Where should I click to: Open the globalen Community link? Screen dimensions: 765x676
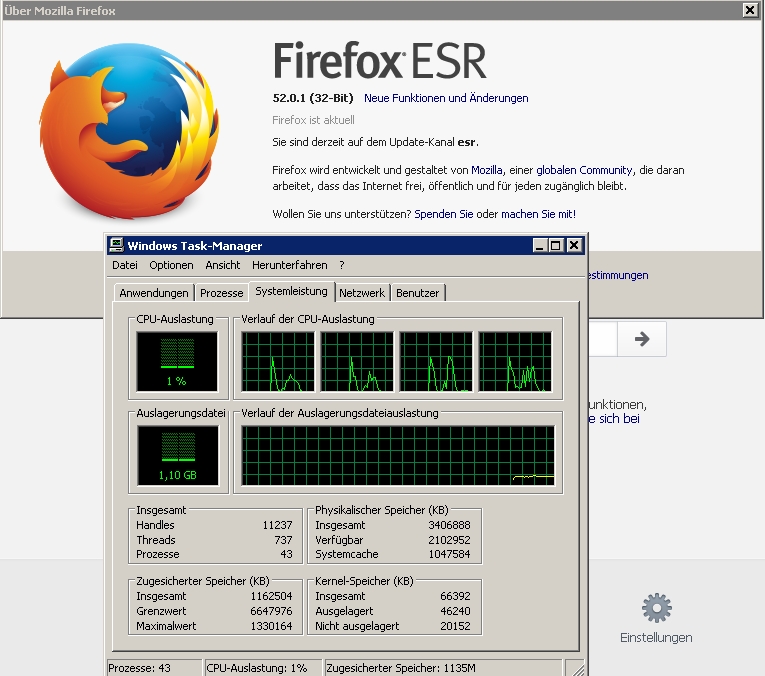click(x=584, y=170)
